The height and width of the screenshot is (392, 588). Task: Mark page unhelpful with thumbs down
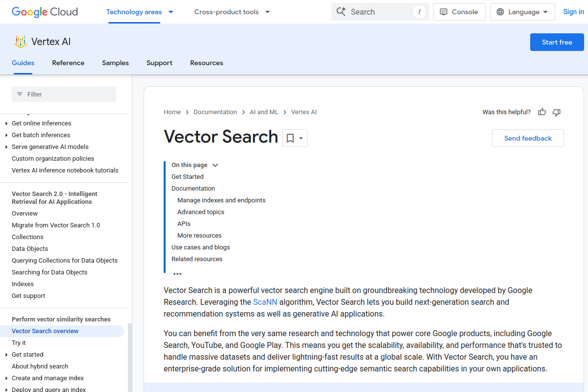pyautogui.click(x=556, y=112)
